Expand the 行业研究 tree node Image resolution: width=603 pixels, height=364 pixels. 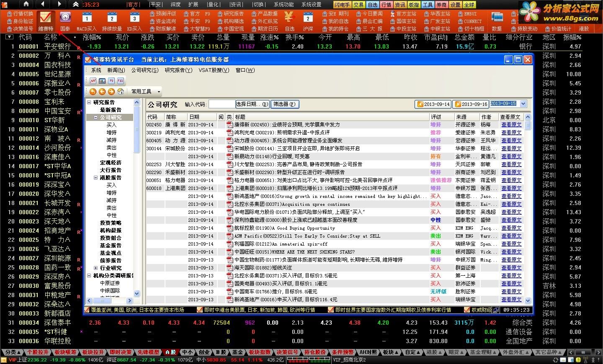click(95, 268)
